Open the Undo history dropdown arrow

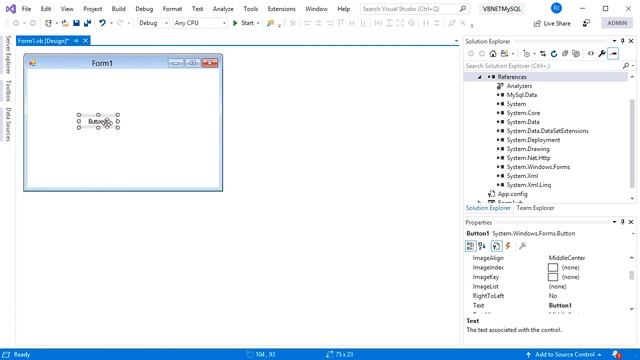[111, 23]
